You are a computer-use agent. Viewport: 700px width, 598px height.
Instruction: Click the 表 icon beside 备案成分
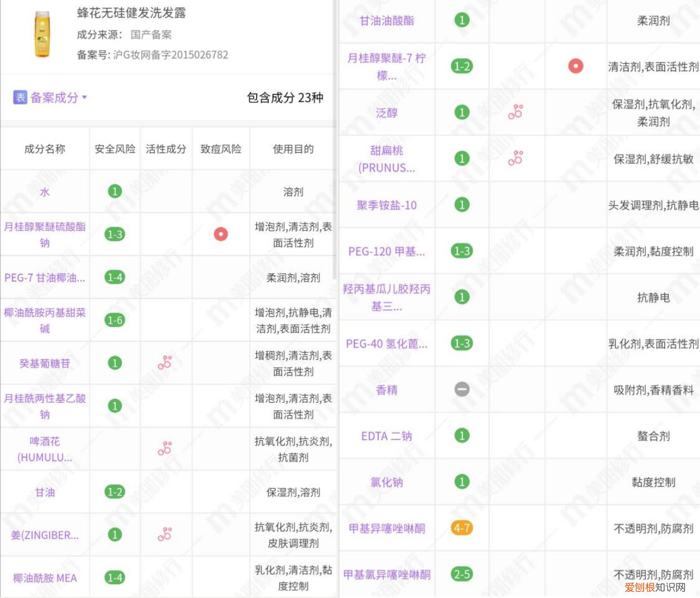(x=21, y=96)
